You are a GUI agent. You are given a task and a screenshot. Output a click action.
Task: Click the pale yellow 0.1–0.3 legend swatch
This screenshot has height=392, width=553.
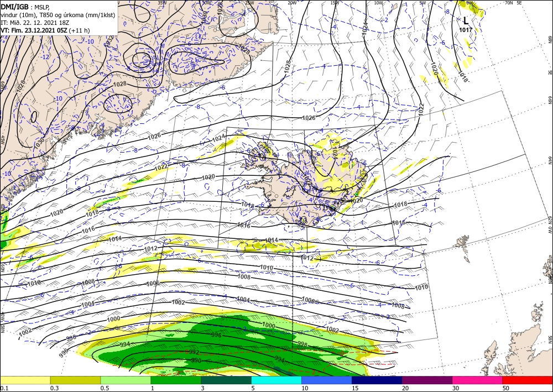click(25, 380)
